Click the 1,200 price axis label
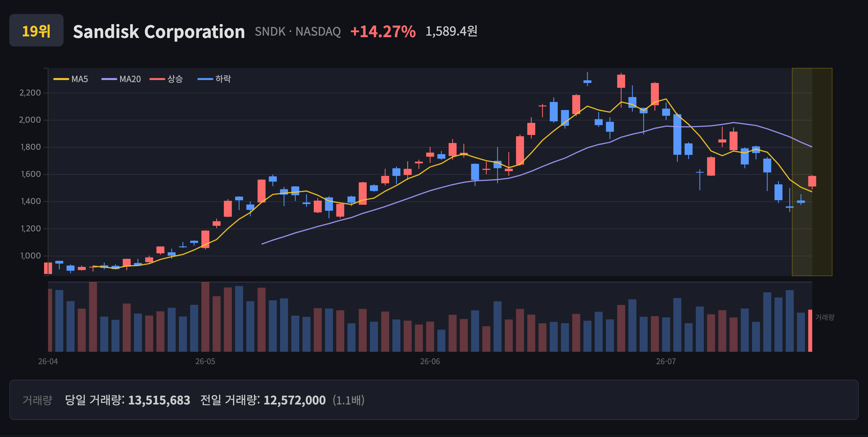 click(31, 229)
